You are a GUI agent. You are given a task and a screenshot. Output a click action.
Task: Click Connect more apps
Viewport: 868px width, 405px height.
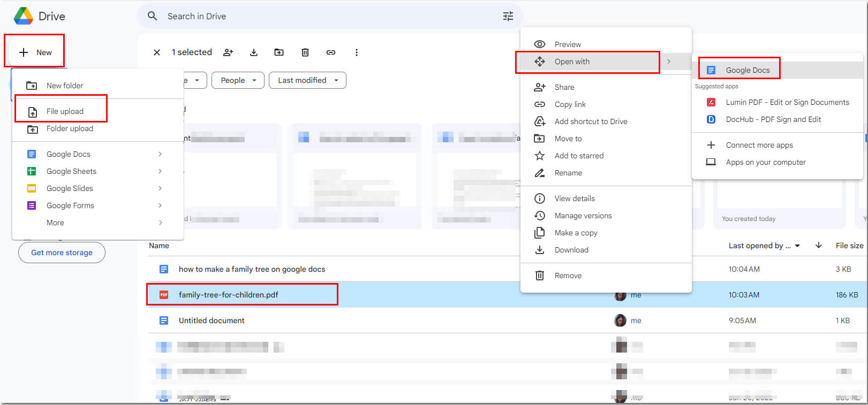pos(777,145)
